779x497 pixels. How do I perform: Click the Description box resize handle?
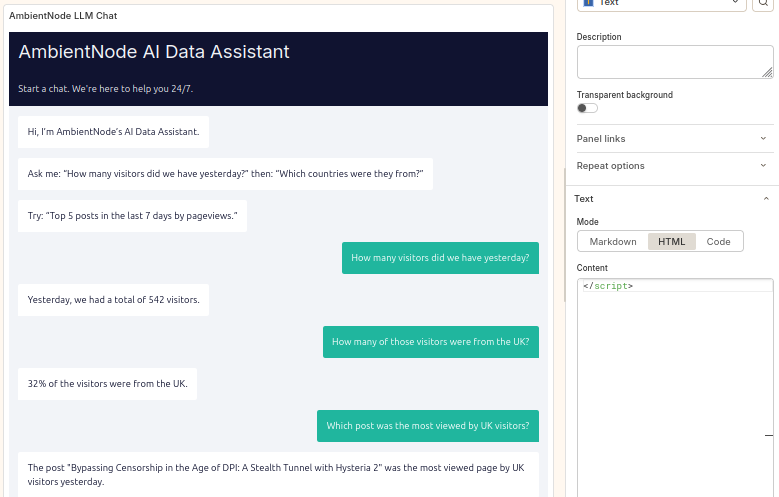pyautogui.click(x=767, y=72)
